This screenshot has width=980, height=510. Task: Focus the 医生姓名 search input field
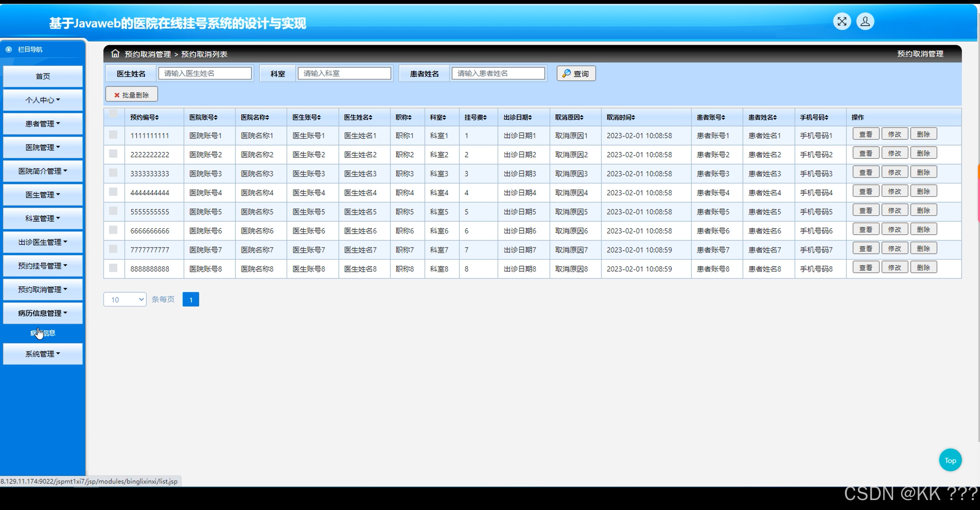click(x=205, y=73)
